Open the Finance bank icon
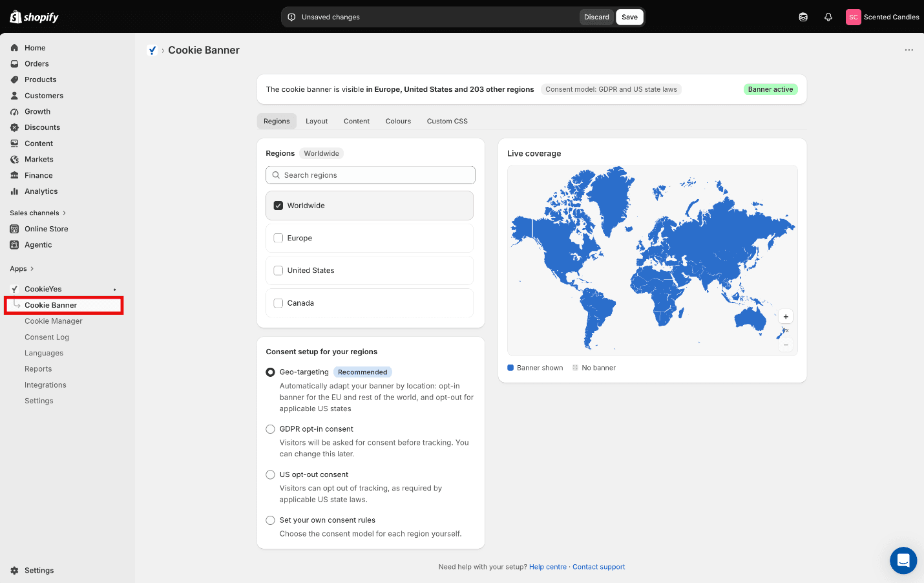The width and height of the screenshot is (924, 583). 14,175
